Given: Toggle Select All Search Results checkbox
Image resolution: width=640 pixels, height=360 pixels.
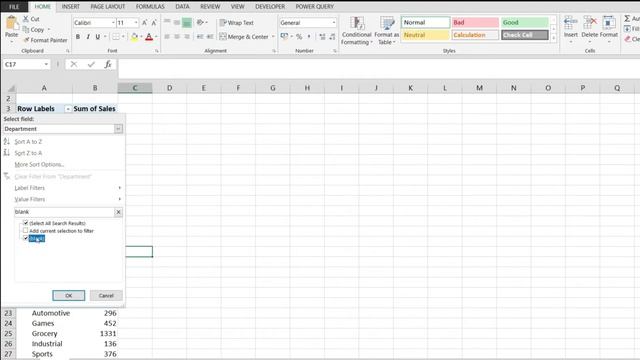Looking at the screenshot, I should tap(26, 223).
